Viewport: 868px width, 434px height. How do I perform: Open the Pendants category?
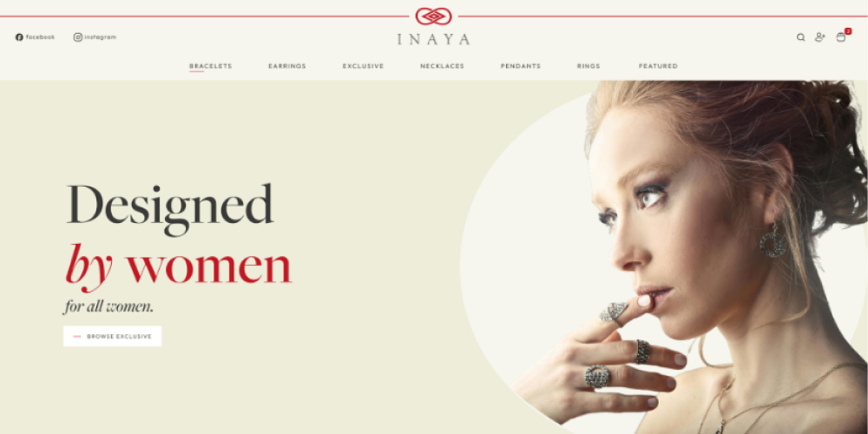coord(520,66)
